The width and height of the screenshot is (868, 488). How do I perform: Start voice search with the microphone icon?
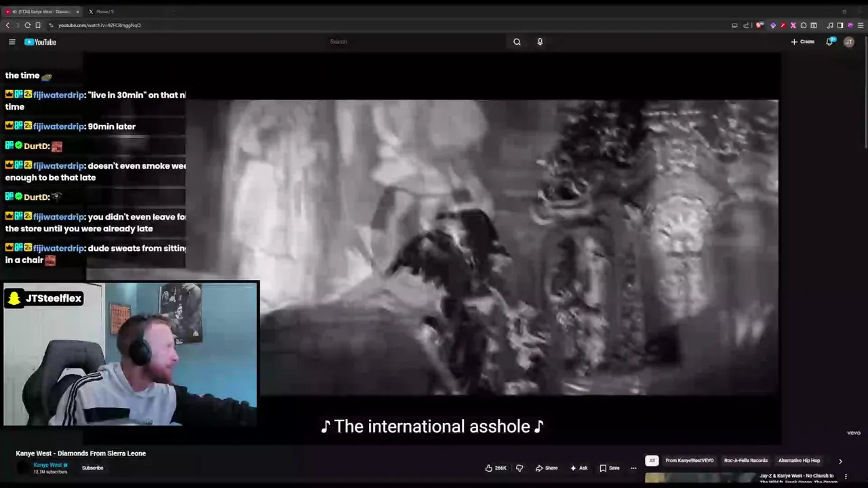[540, 42]
